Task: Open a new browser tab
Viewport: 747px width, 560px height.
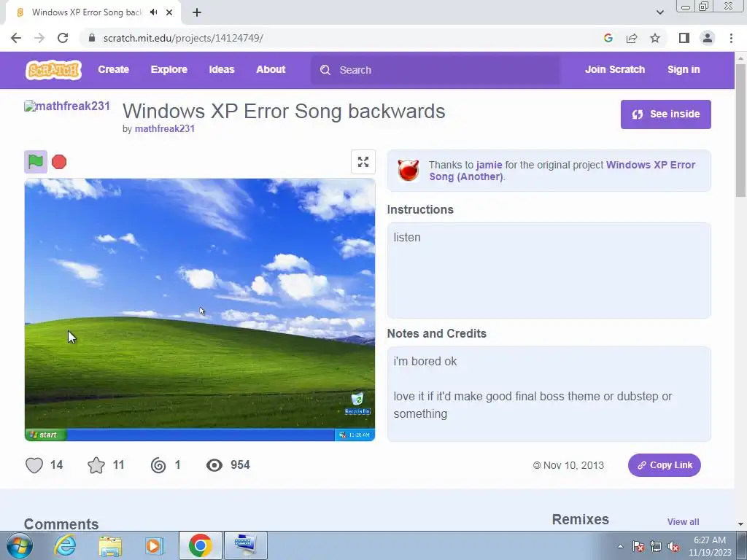Action: pyautogui.click(x=197, y=12)
